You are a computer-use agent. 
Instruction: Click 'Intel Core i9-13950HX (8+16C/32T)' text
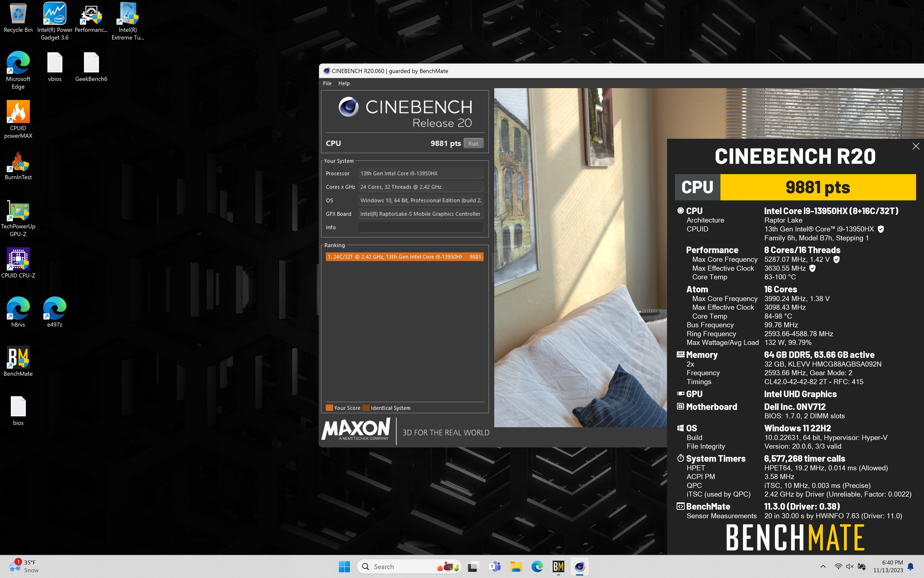pos(831,211)
